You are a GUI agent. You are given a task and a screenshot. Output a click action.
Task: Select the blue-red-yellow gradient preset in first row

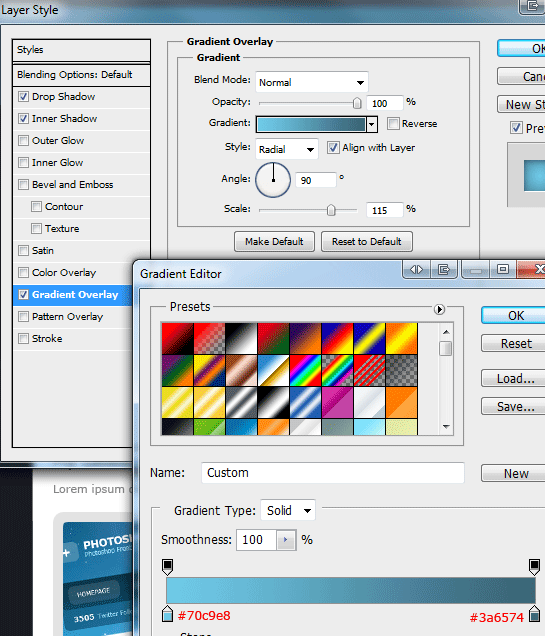point(337,339)
